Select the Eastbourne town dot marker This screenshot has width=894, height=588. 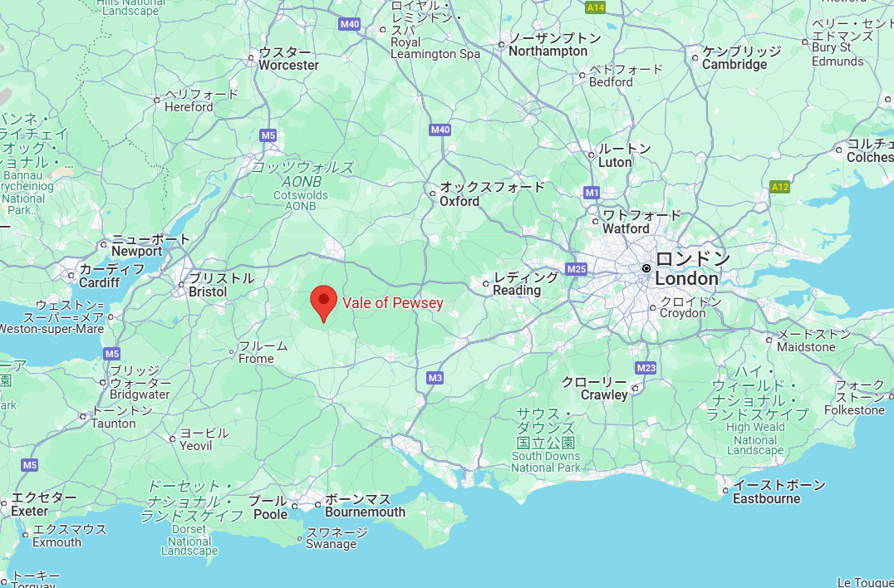tap(725, 491)
